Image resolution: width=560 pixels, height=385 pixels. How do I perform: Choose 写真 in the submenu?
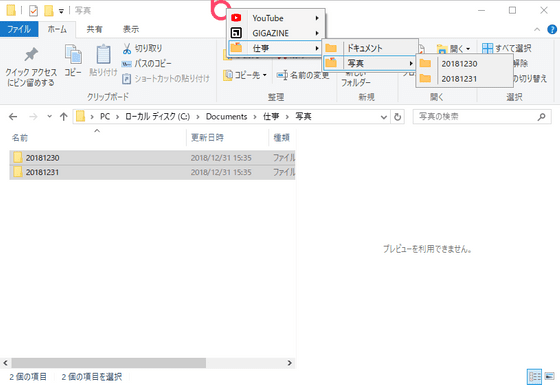tap(370, 63)
